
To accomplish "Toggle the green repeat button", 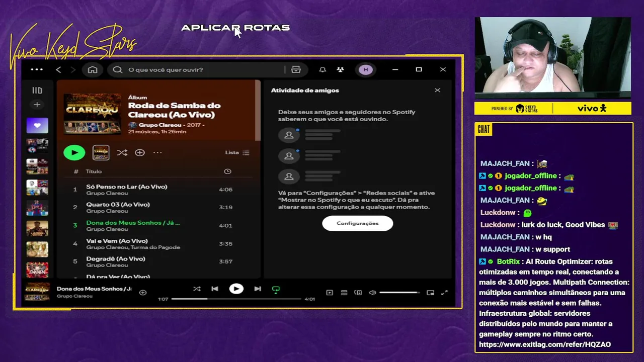I will (276, 290).
